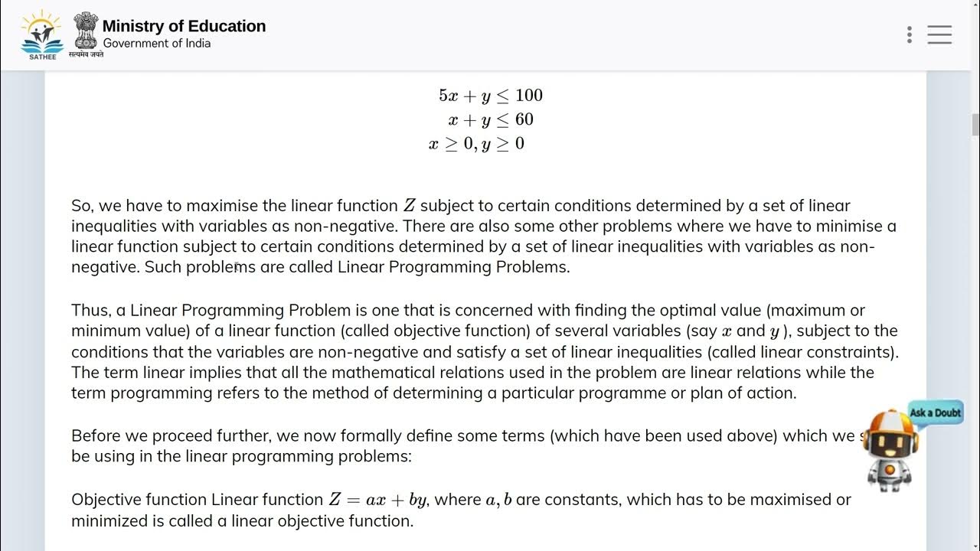
Task: Click the paragraph starting "Before we proceed further"
Action: pyautogui.click(x=459, y=446)
